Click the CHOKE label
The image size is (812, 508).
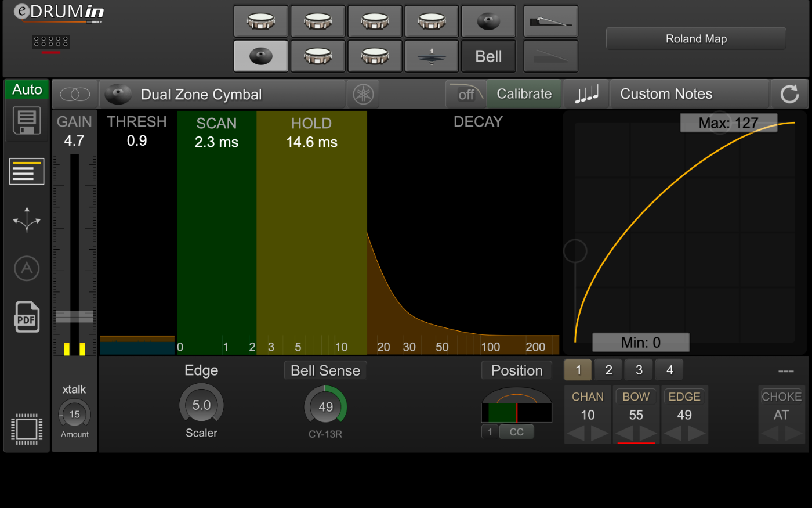point(781,397)
